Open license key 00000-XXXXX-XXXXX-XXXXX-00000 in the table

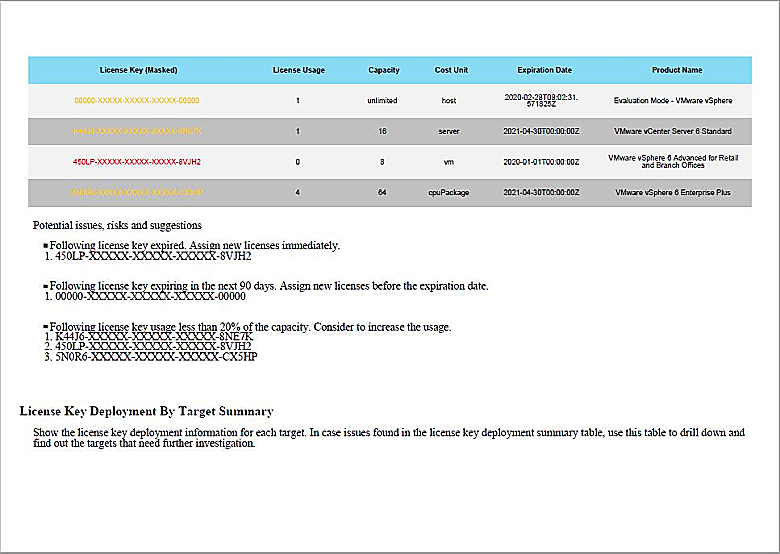coord(137,101)
